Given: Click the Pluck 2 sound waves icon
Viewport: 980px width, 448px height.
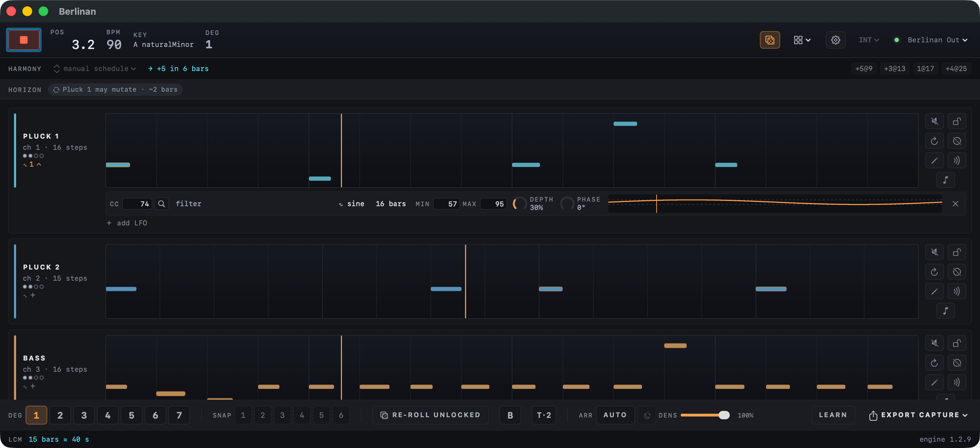Looking at the screenshot, I should (957, 291).
